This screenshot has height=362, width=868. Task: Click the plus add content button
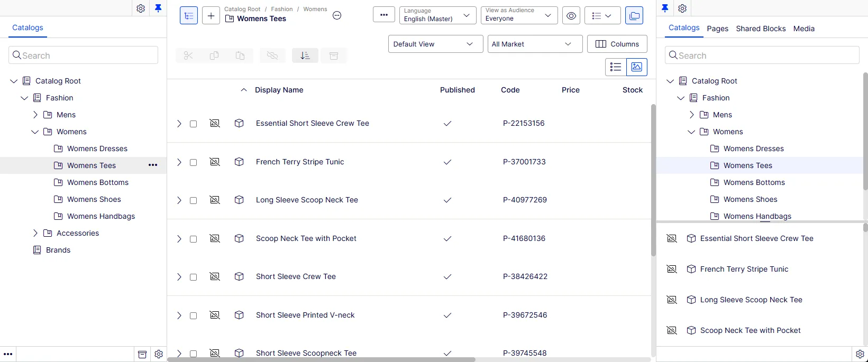tap(211, 16)
